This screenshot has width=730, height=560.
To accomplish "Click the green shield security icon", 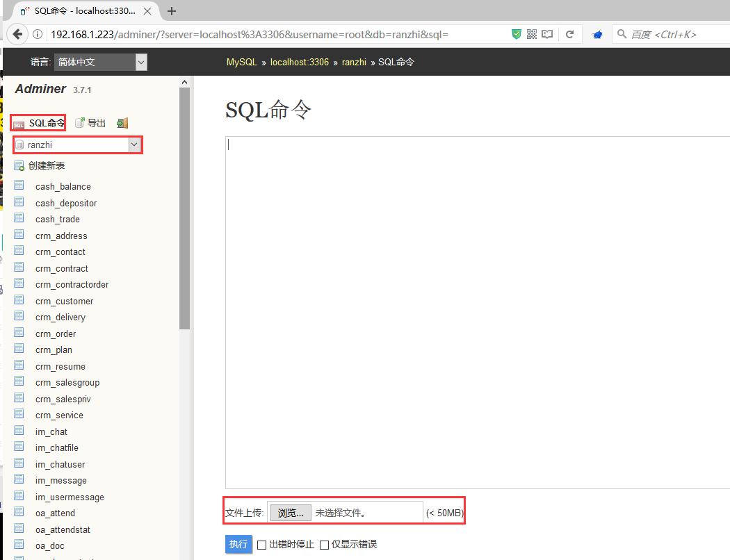I will pyautogui.click(x=517, y=34).
